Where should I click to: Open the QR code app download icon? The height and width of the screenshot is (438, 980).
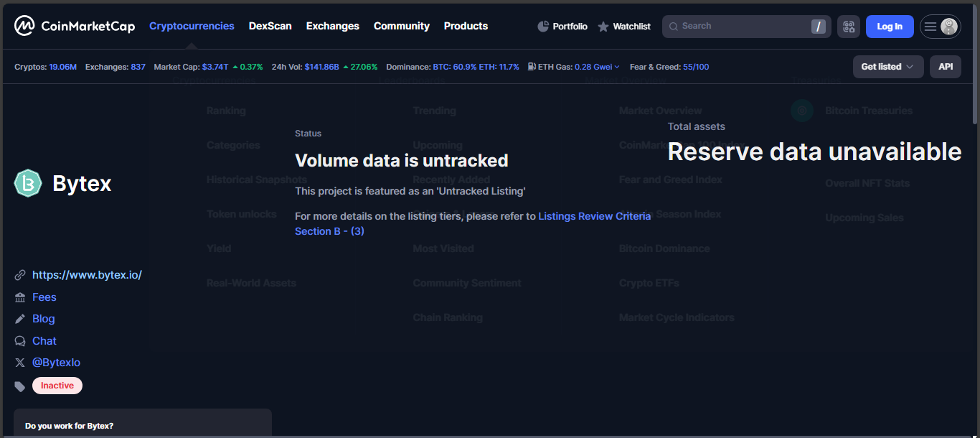click(x=849, y=27)
